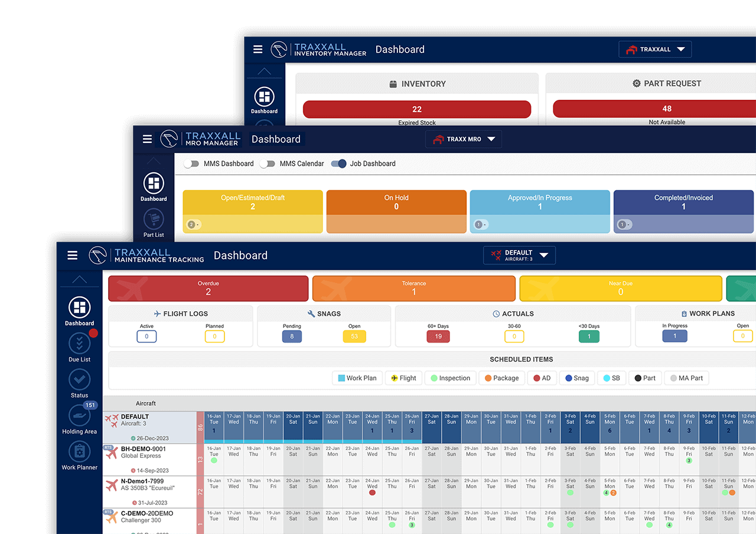Click Pending snags count 8

point(292,337)
